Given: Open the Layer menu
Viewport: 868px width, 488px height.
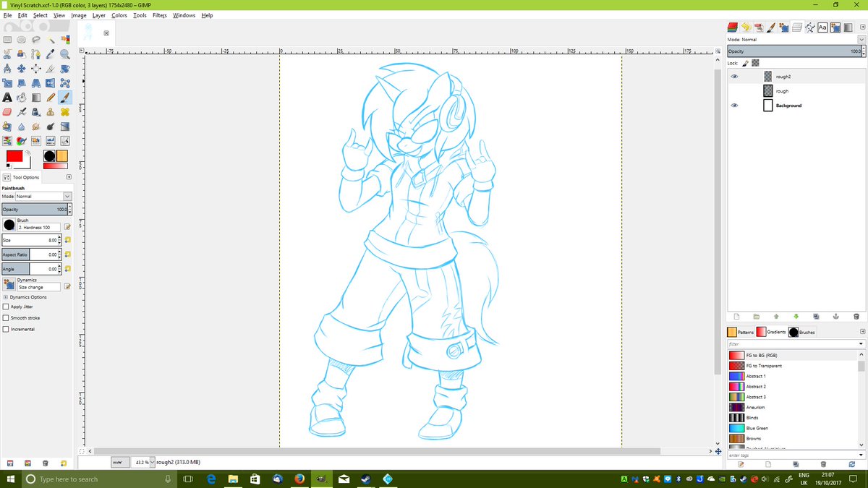Looking at the screenshot, I should pos(98,15).
